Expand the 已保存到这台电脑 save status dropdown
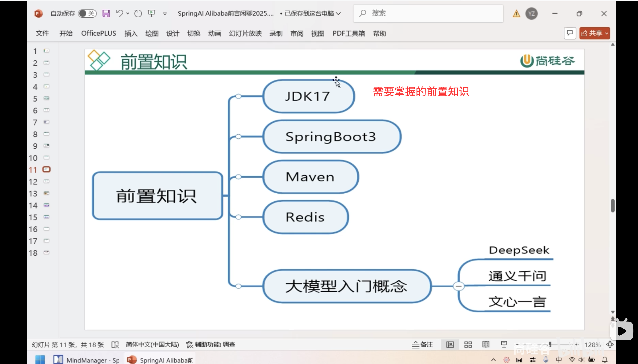Viewport: 638px width, 364px height. click(x=339, y=14)
